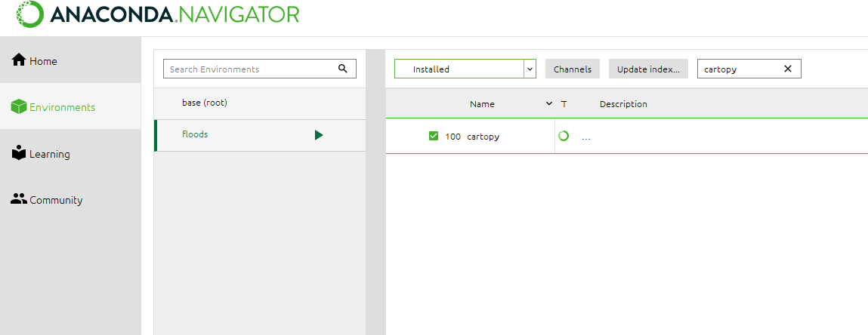Select the cartopy package name

(x=483, y=137)
